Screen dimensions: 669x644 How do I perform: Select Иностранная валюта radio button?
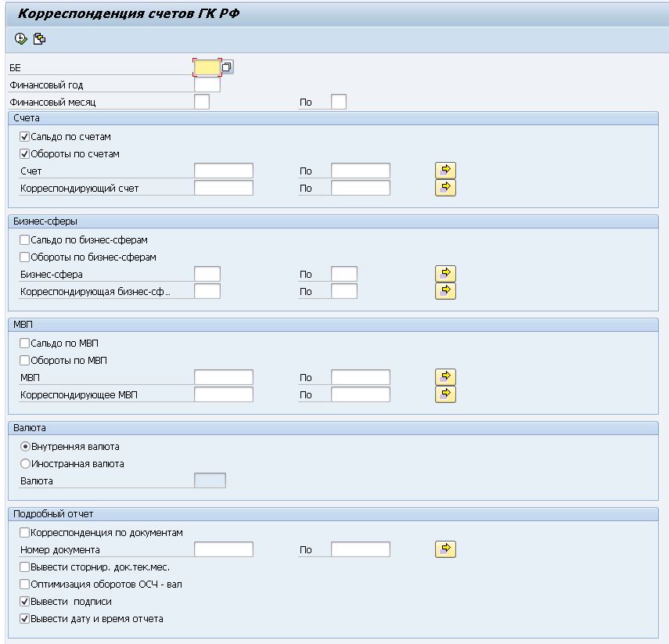25,464
